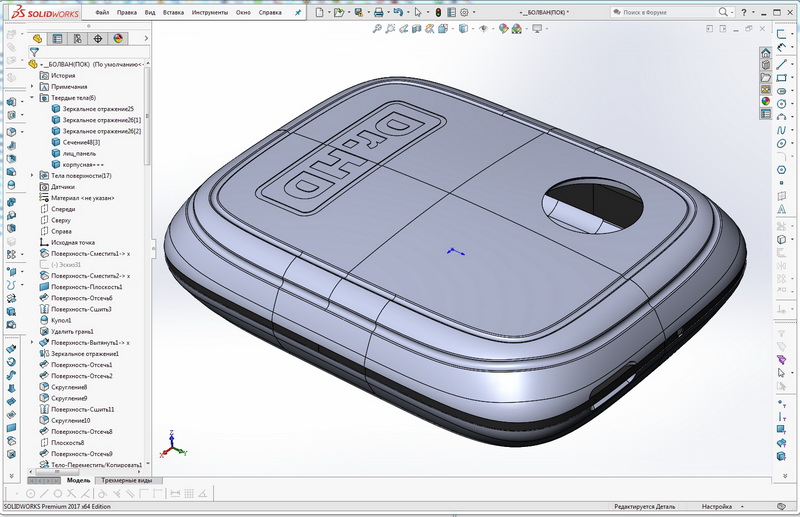
Task: Open Appearances color wheel in task pane
Action: pyautogui.click(x=765, y=102)
